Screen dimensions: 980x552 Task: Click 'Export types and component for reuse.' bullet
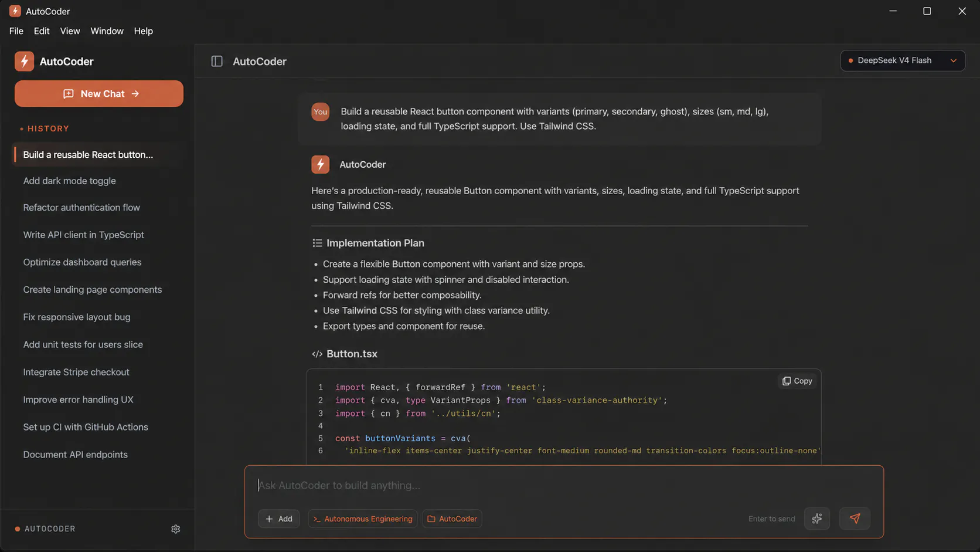[x=404, y=326]
